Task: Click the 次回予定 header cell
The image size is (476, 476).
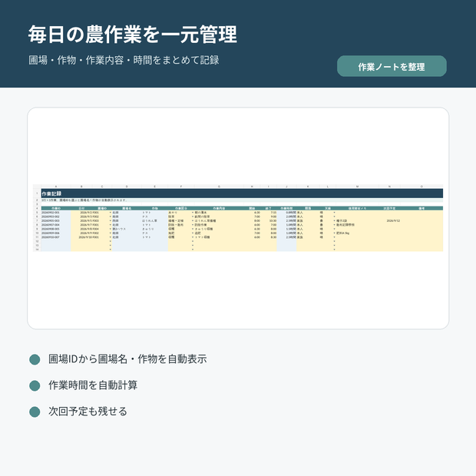Action: pyautogui.click(x=389, y=209)
